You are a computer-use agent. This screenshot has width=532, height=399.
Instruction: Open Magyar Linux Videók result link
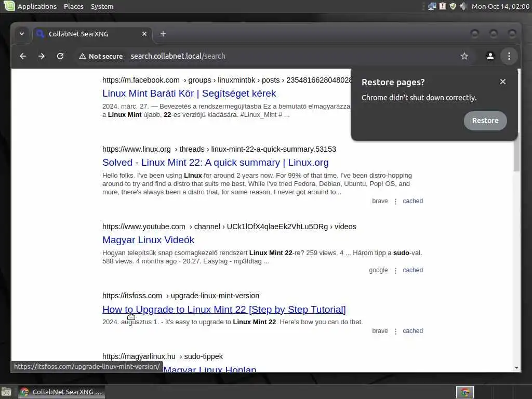click(148, 240)
